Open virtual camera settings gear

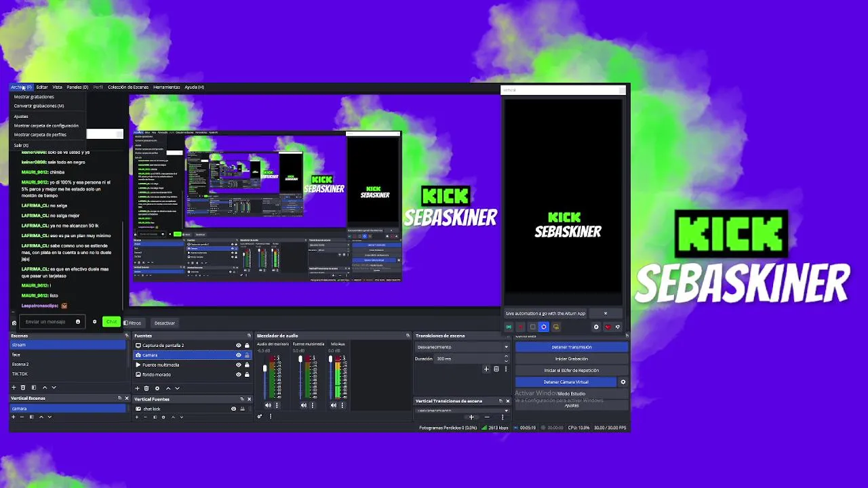point(623,382)
